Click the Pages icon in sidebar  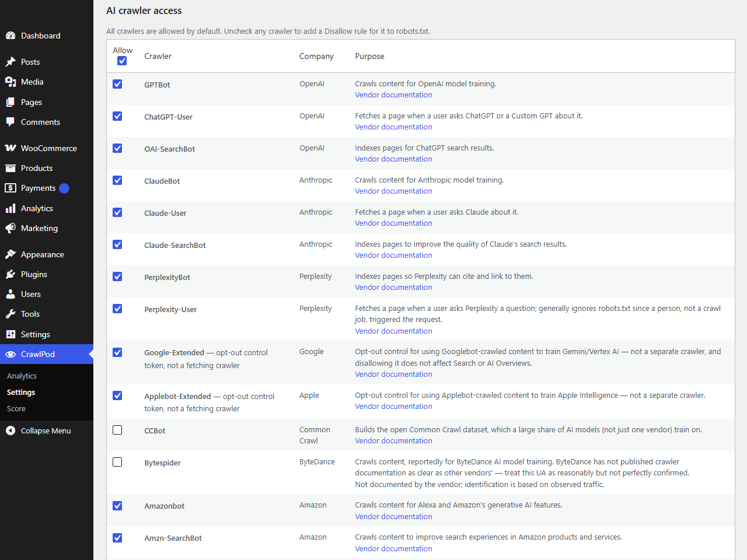coord(11,102)
